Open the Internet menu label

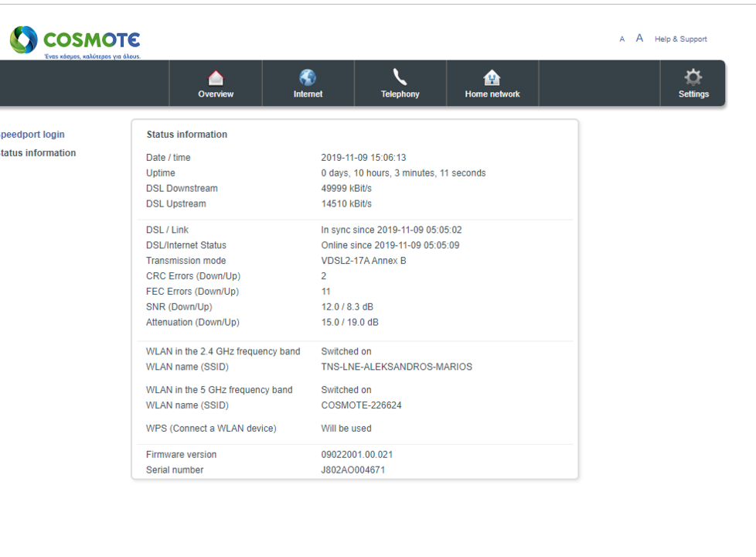coord(308,94)
